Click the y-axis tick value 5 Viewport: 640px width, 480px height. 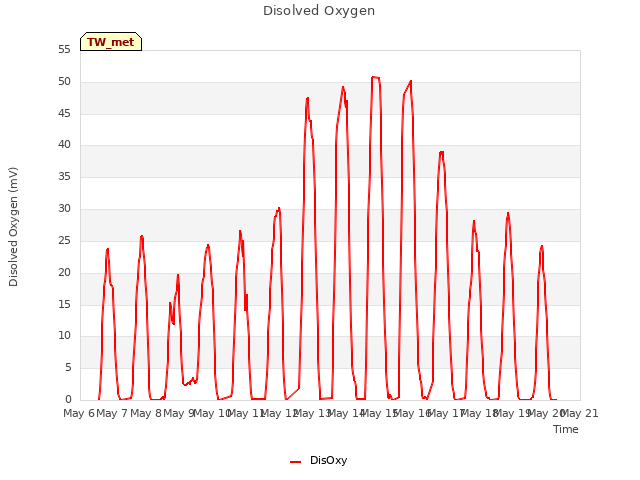(68, 368)
